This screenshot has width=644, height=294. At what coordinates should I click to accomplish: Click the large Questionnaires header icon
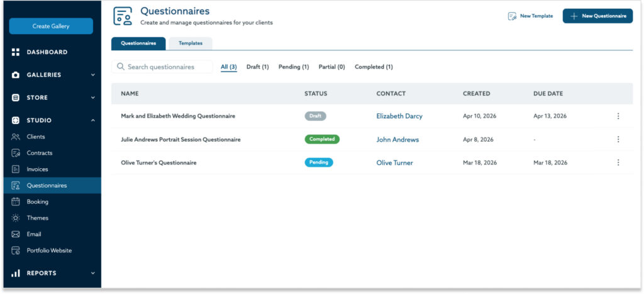pos(123,16)
